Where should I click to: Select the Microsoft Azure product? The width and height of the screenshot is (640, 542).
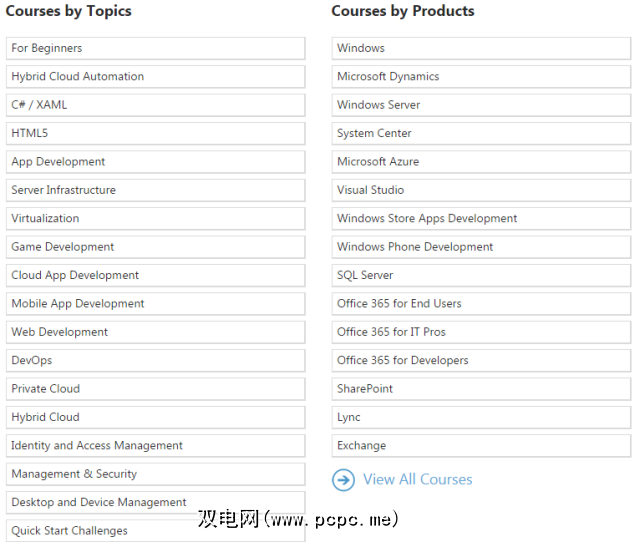(481, 162)
